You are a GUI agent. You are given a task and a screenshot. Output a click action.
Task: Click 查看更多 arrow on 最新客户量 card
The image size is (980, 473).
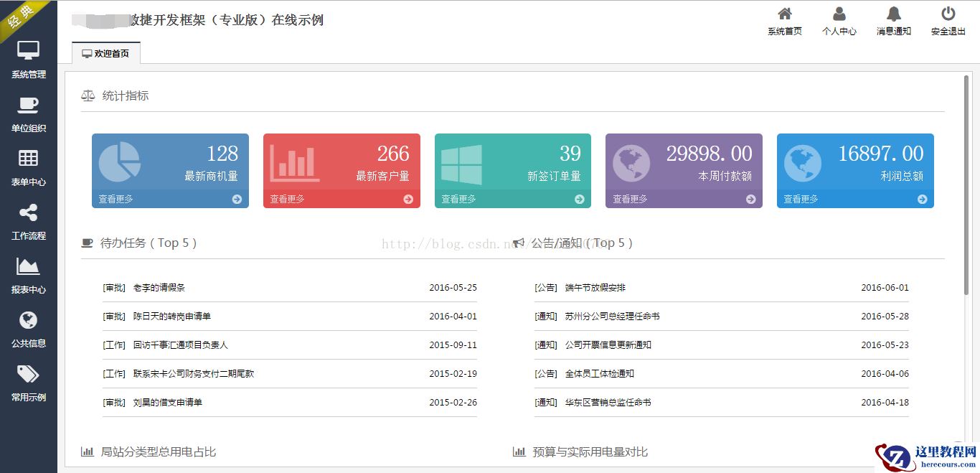tap(408, 200)
